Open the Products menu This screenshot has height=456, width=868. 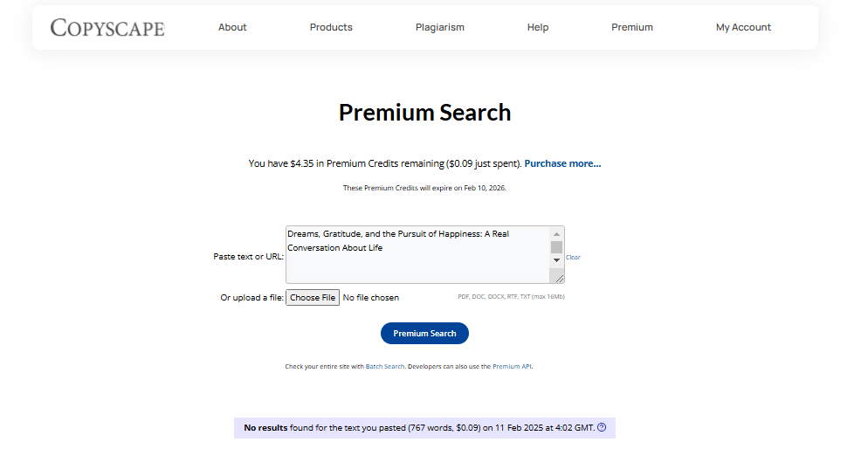click(x=331, y=27)
